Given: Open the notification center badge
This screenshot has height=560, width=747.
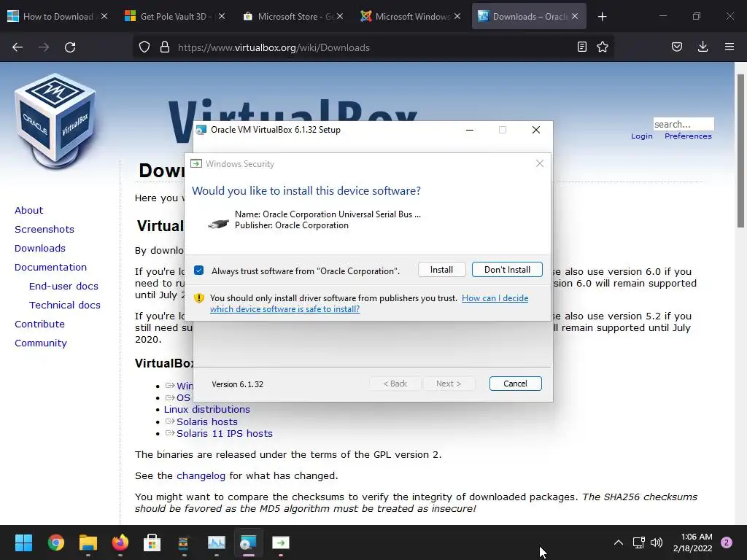Looking at the screenshot, I should click(x=727, y=542).
